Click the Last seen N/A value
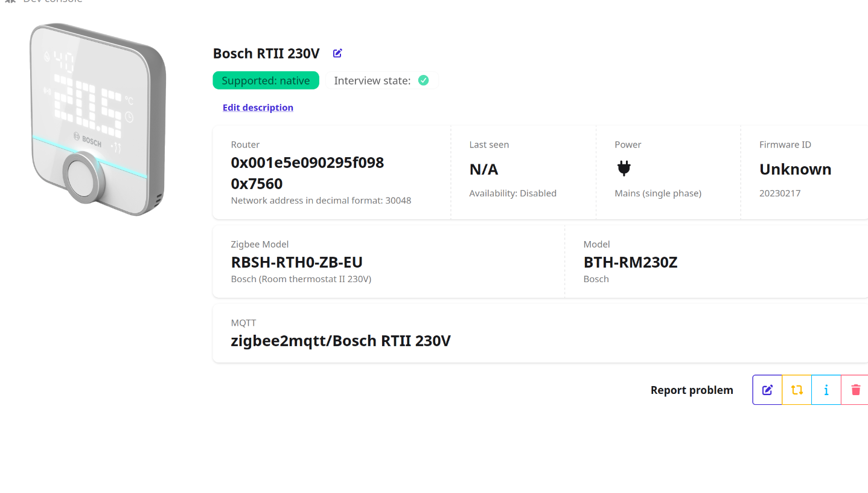This screenshot has height=493, width=868. point(483,169)
